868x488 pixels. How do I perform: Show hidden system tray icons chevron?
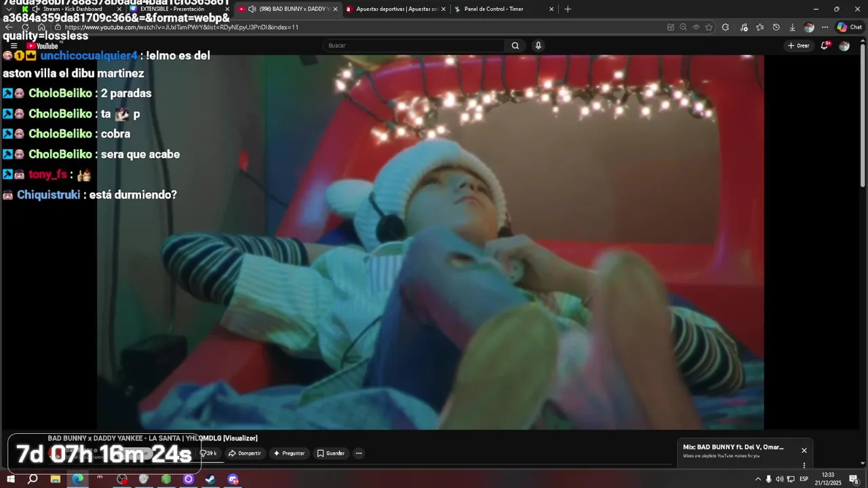point(758,479)
